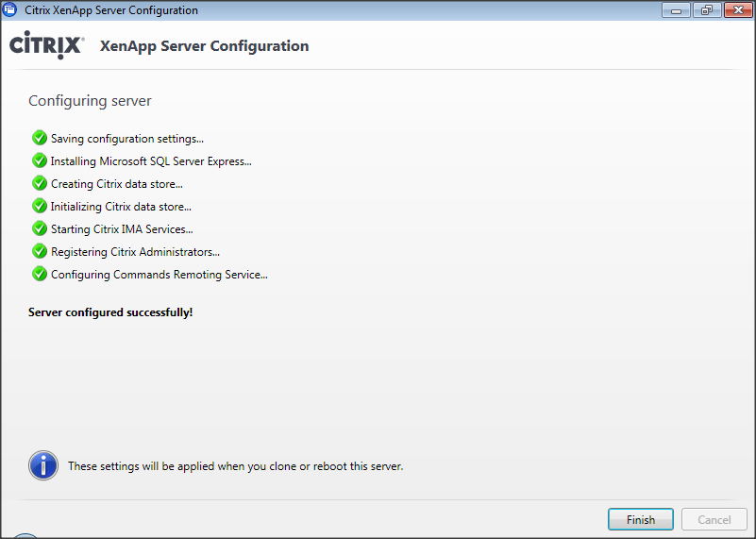This screenshot has width=756, height=539.
Task: Click the 'XenApp Server Configuration' header title
Action: [x=204, y=46]
